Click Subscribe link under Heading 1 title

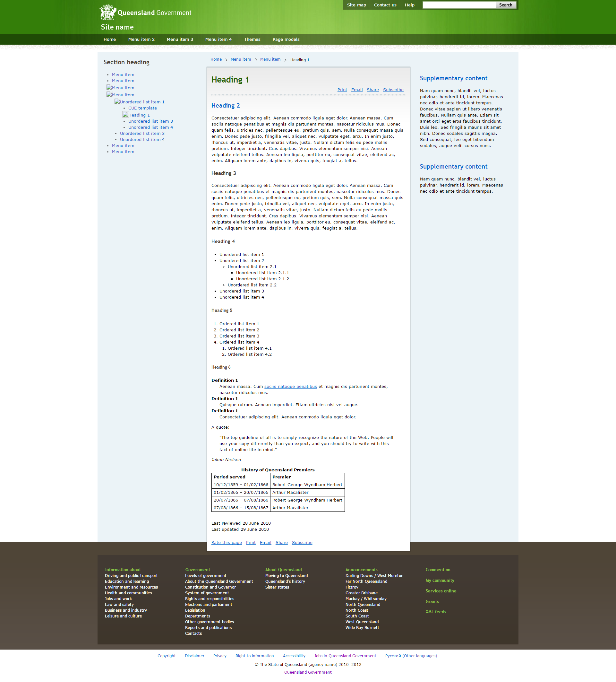[x=393, y=90]
